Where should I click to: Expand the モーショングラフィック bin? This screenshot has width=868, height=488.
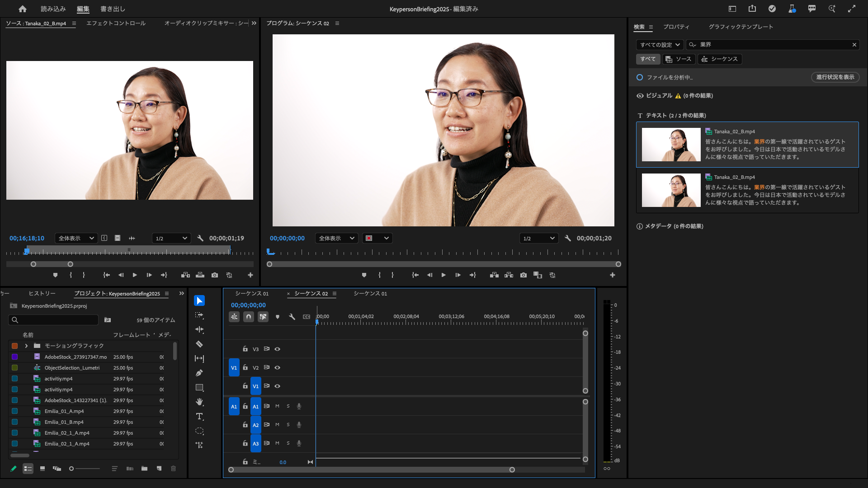(26, 346)
